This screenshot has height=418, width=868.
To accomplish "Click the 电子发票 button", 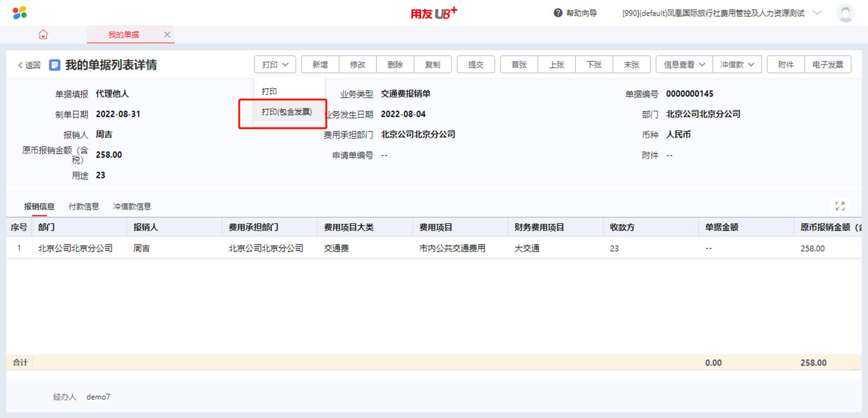I will tap(827, 64).
